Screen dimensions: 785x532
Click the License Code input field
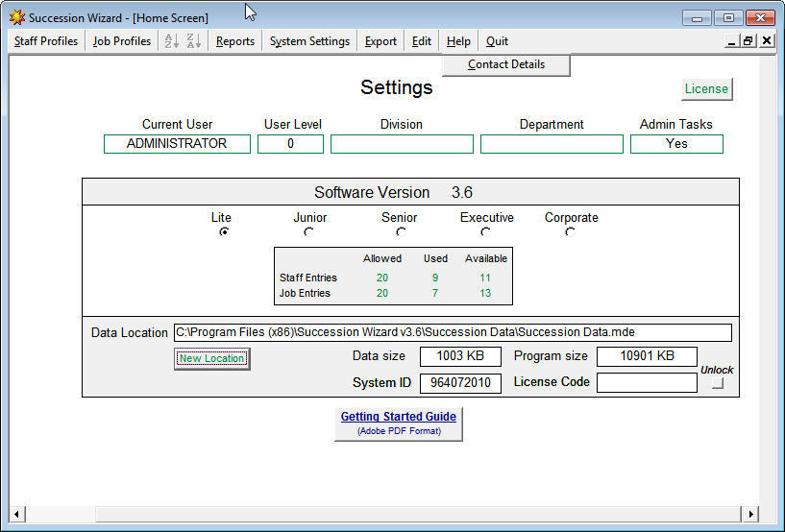pyautogui.click(x=647, y=383)
